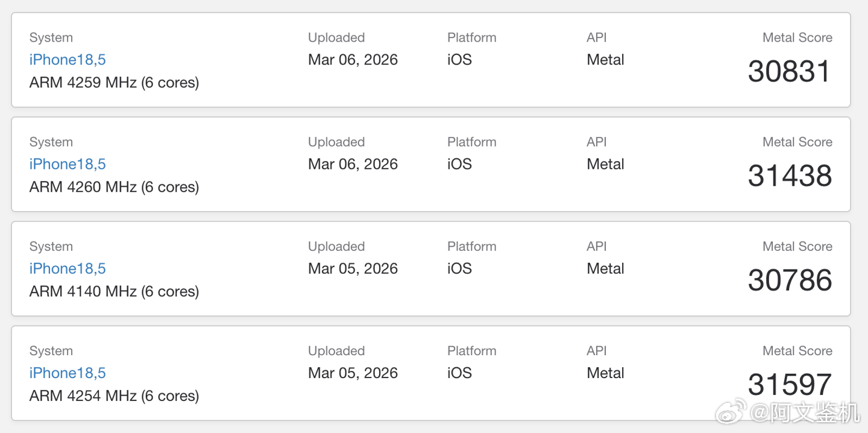Screen dimensions: 868x433
Task: Click the Weibo logo in the watermark
Action: click(730, 412)
